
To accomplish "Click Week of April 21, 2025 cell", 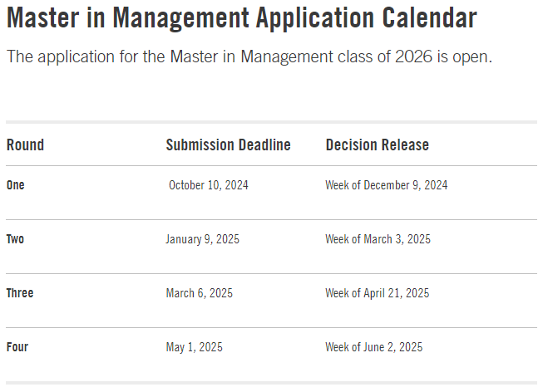I will [x=377, y=293].
